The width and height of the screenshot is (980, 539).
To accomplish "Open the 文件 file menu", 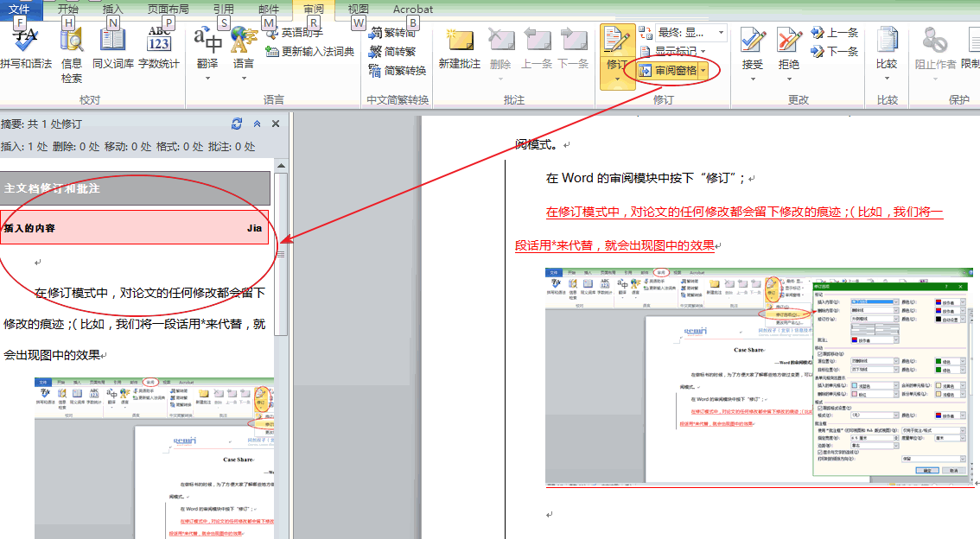I will point(19,9).
